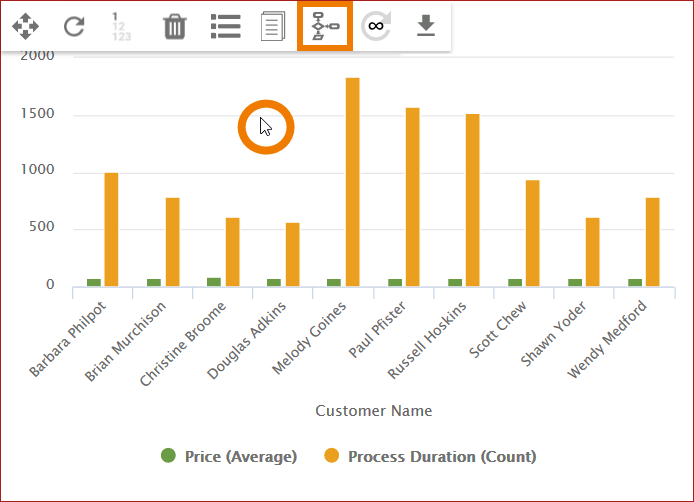This screenshot has width=694, height=502.
Task: Click Christine Broome's green Price bar
Action: coord(214,282)
